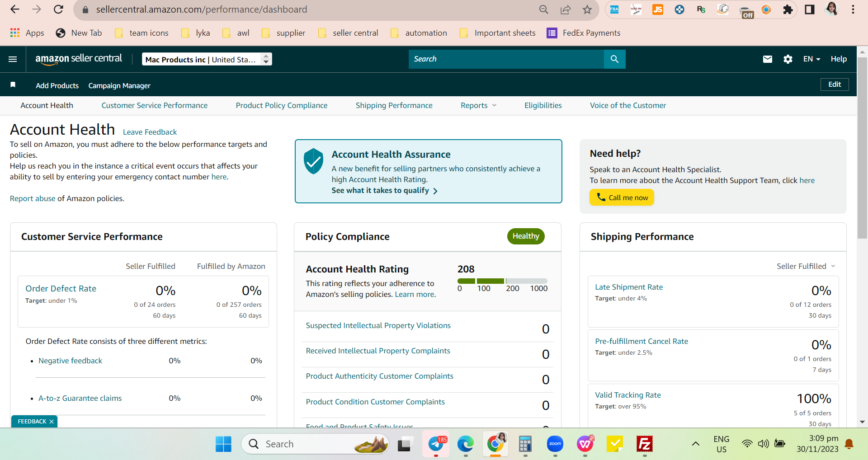Click the share page icon in address bar
Image resolution: width=868 pixels, height=460 pixels.
[x=566, y=9]
